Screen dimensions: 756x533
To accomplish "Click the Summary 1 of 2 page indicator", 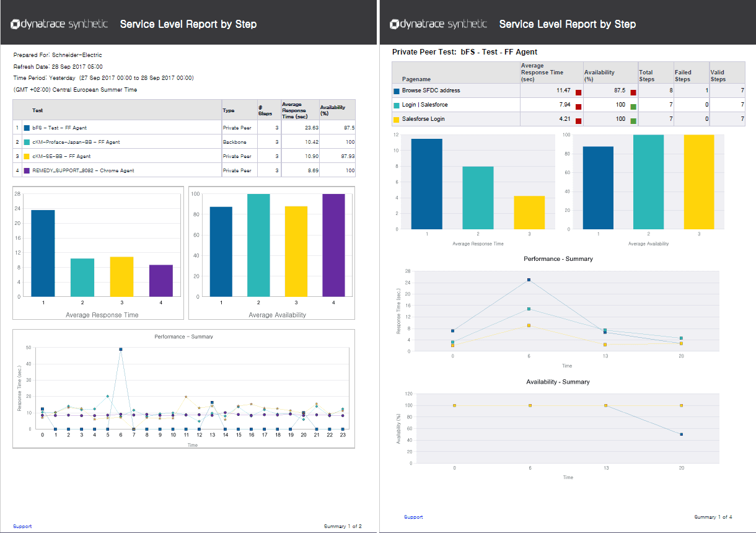I will [x=343, y=526].
